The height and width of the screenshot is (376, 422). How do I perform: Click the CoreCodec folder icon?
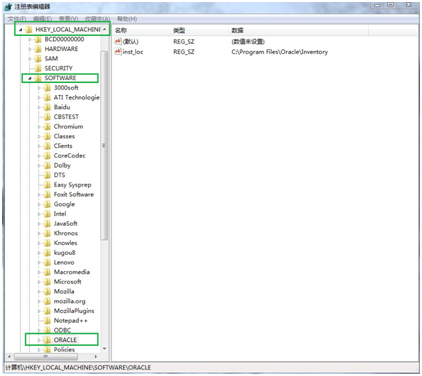[47, 155]
